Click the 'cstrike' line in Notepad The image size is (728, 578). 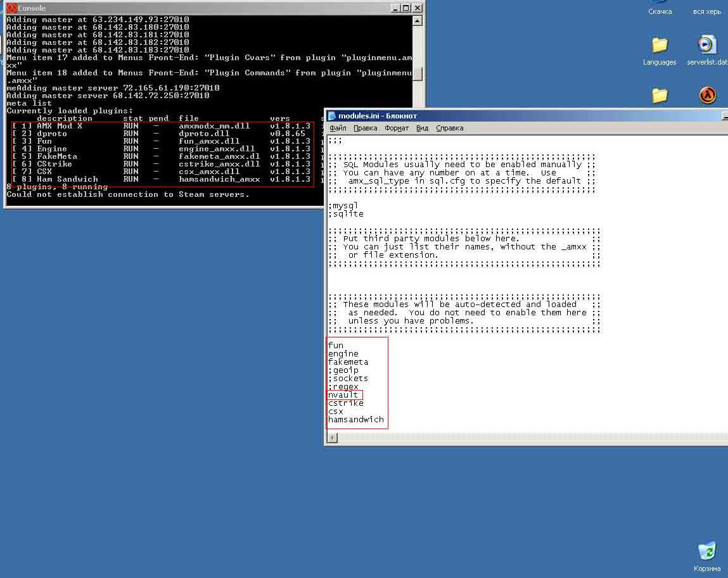click(346, 403)
